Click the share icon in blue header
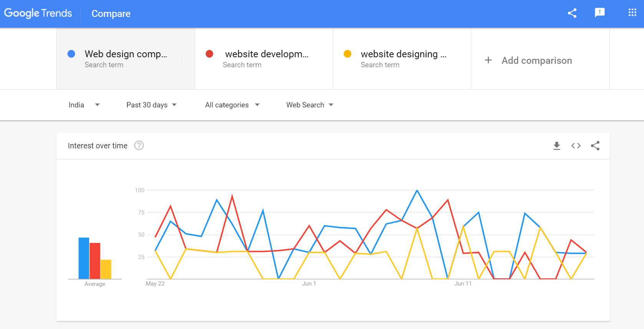The image size is (644, 329). [572, 13]
